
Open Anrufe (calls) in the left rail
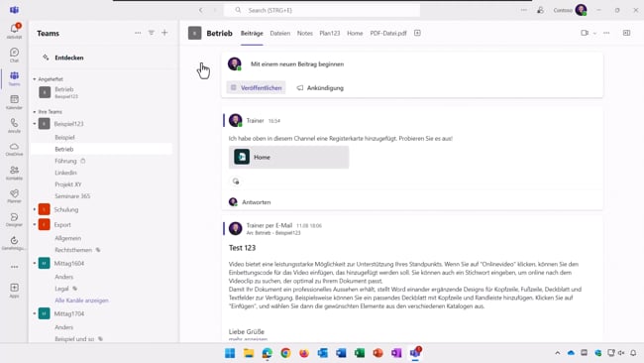point(15,126)
